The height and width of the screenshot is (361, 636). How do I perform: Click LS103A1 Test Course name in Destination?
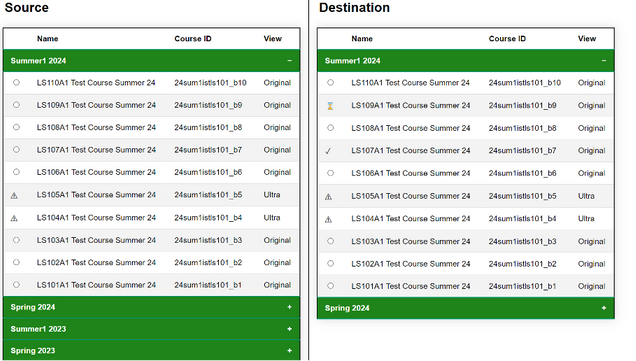tap(410, 241)
